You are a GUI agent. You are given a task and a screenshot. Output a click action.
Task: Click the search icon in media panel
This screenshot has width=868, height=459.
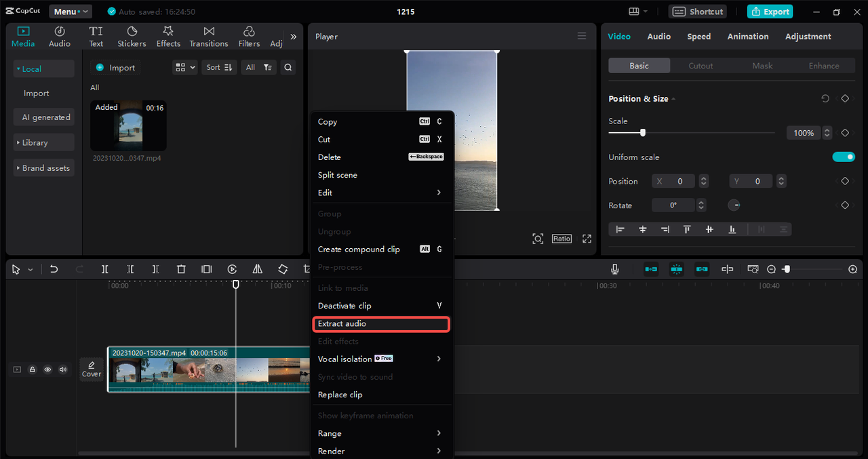[x=288, y=67]
